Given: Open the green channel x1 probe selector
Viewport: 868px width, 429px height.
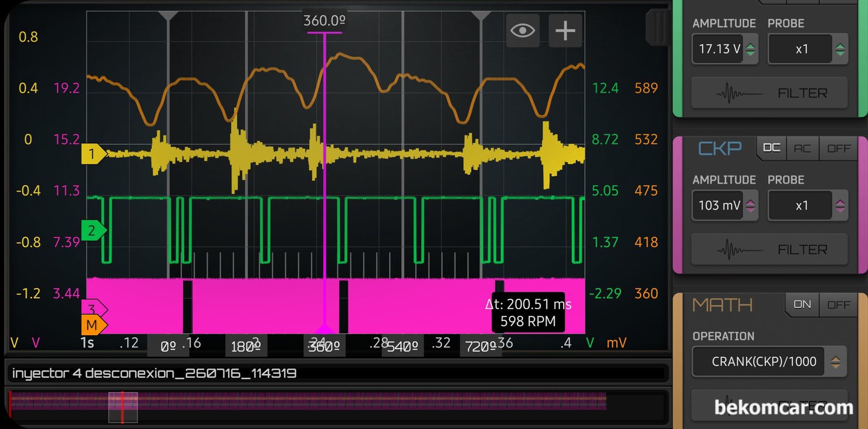Looking at the screenshot, I should (x=808, y=49).
